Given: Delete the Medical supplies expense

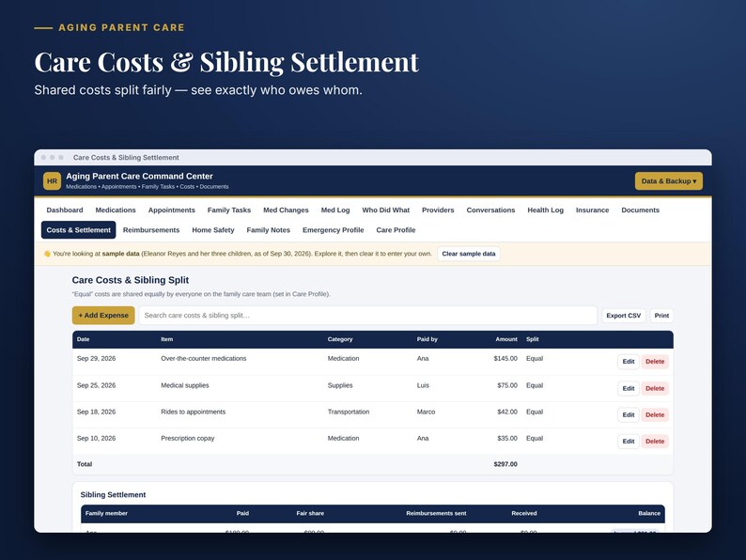Looking at the screenshot, I should pyautogui.click(x=655, y=388).
